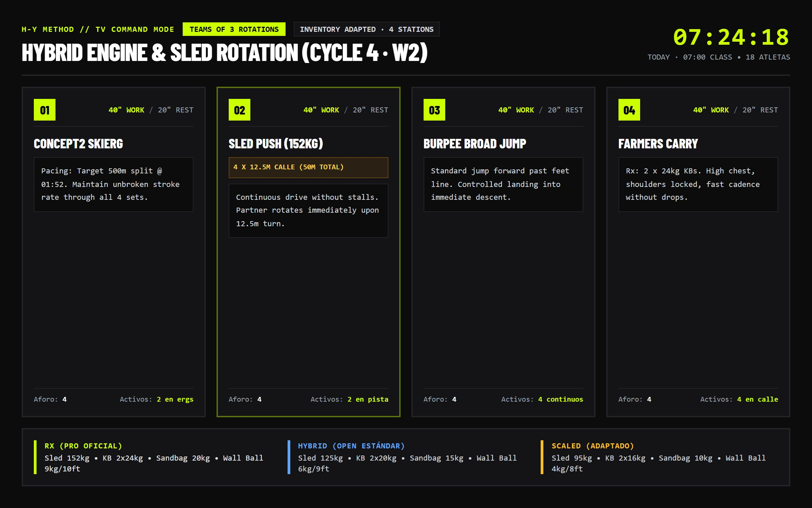
Task: Click the SCALED (ADAPTADO) tier heading
Action: [x=593, y=446]
